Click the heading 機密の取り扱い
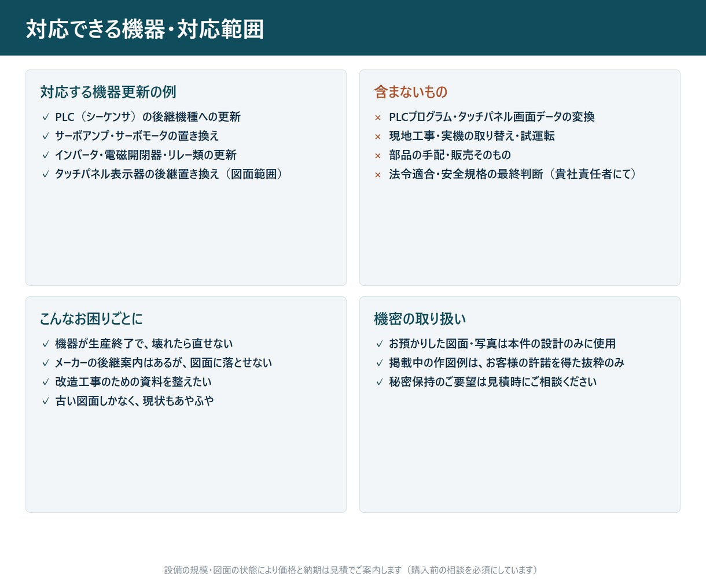This screenshot has height=588, width=706. click(x=420, y=319)
